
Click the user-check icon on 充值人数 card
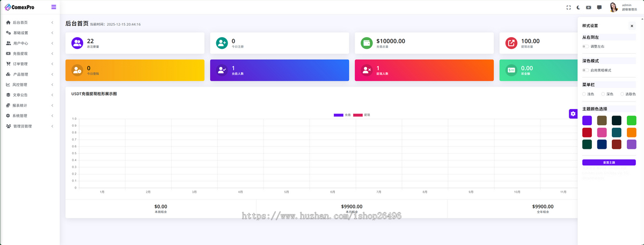tap(222, 70)
